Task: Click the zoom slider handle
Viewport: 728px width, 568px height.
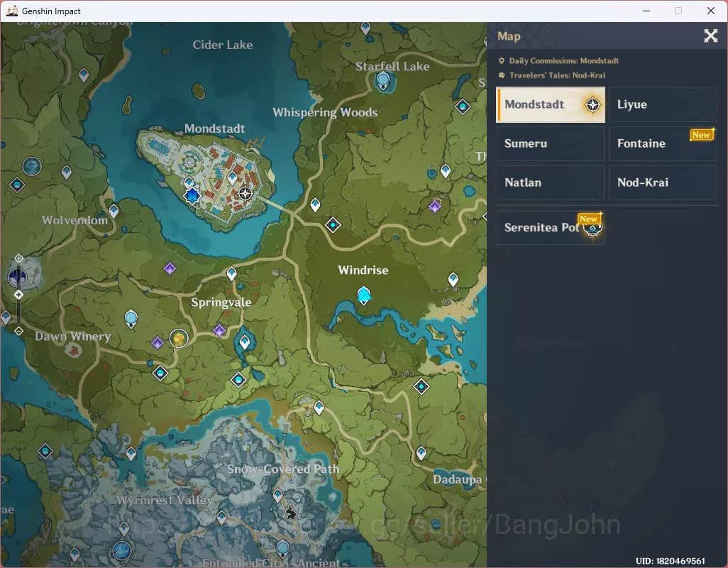Action: click(x=18, y=295)
